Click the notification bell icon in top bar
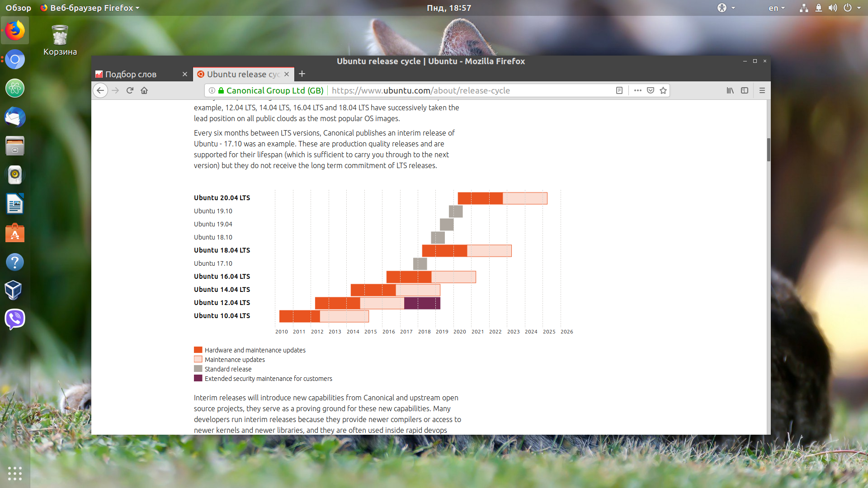This screenshot has width=868, height=488. click(819, 8)
